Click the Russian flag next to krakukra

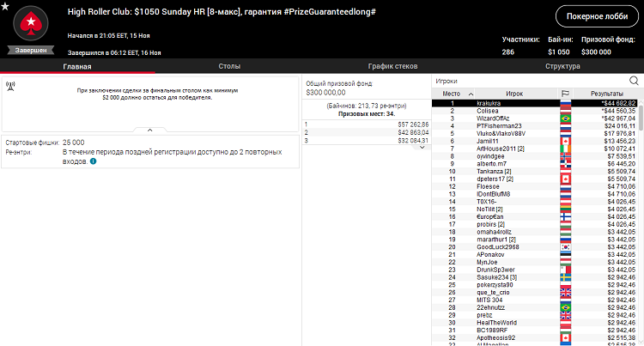[x=565, y=103]
